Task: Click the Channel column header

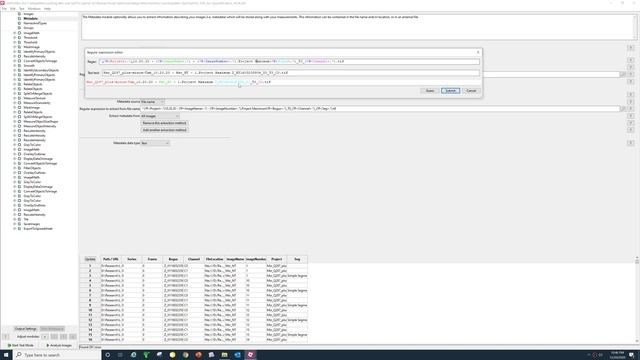Action: click(x=194, y=259)
